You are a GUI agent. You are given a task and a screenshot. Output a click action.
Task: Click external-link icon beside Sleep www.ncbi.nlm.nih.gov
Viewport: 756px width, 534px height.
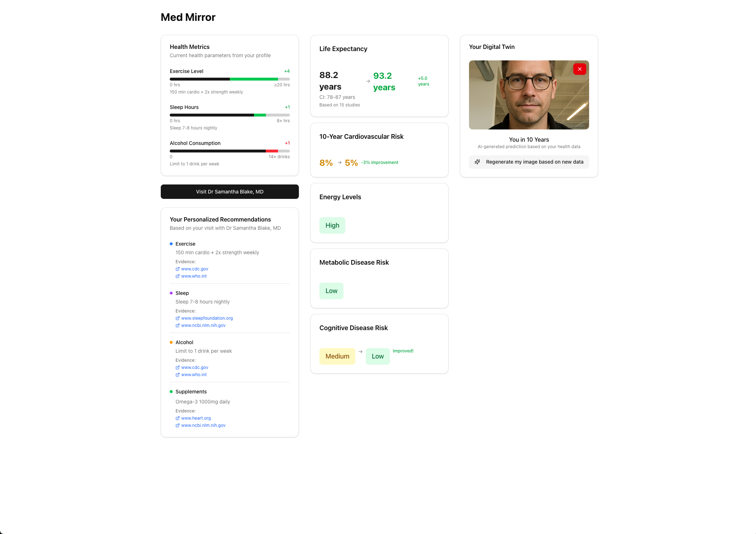click(x=177, y=325)
